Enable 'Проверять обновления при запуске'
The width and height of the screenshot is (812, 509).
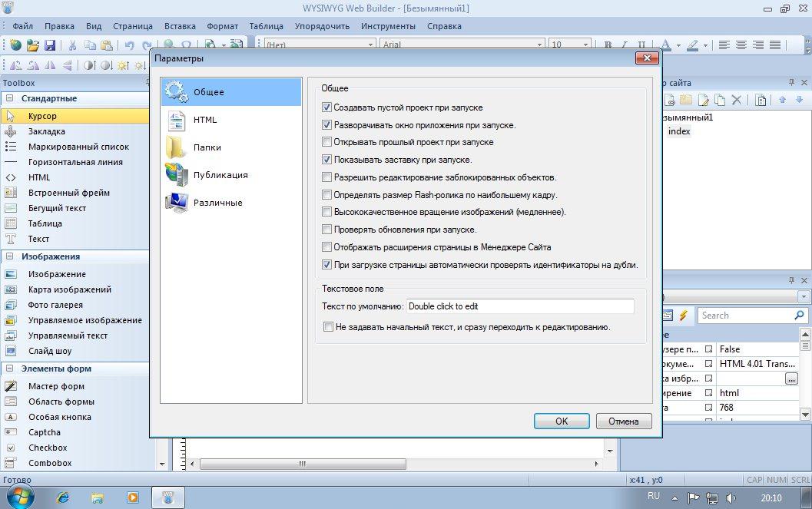tap(326, 229)
